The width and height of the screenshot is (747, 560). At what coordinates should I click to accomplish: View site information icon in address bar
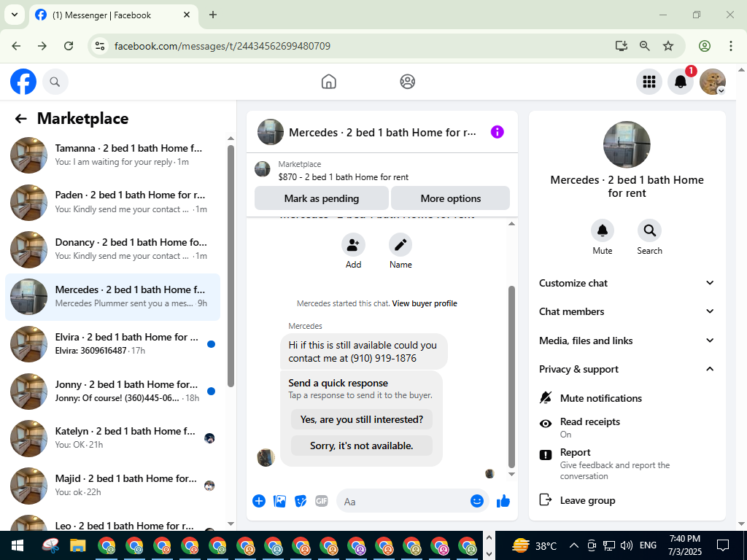click(100, 46)
